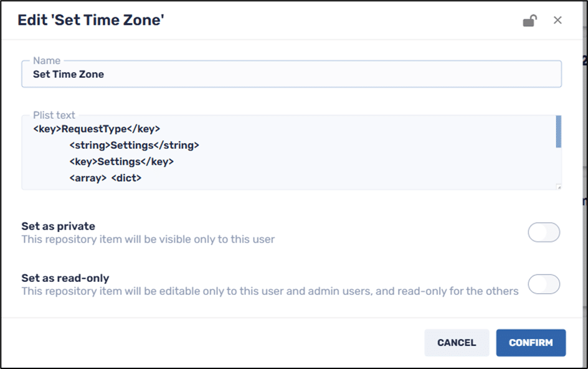Click the Plist text vertical scrollbar thumb
The image size is (588, 369).
[x=558, y=131]
